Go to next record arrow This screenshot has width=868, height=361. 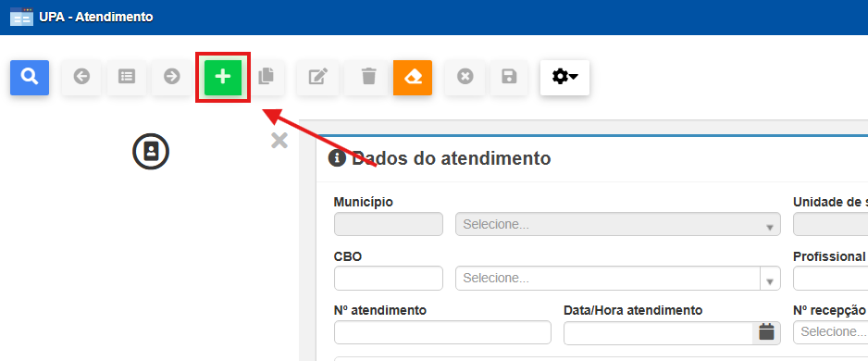click(172, 77)
